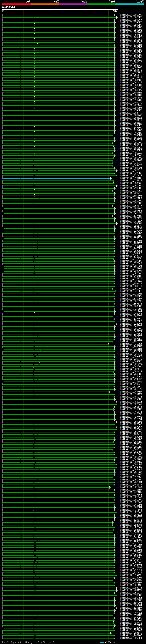Image resolution: width=146 pixels, height=644 pixels.
Task: Open hit UniRef100_B5X3U6
Action: [131, 196]
